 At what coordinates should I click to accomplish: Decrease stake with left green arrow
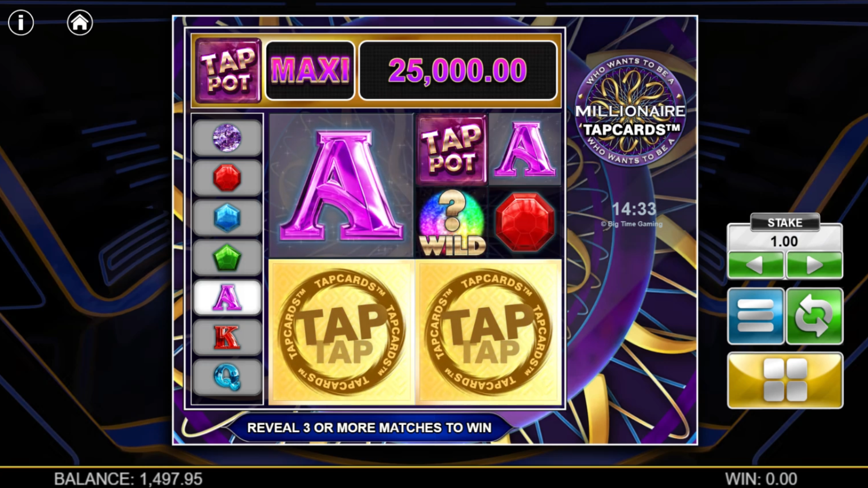tap(755, 265)
